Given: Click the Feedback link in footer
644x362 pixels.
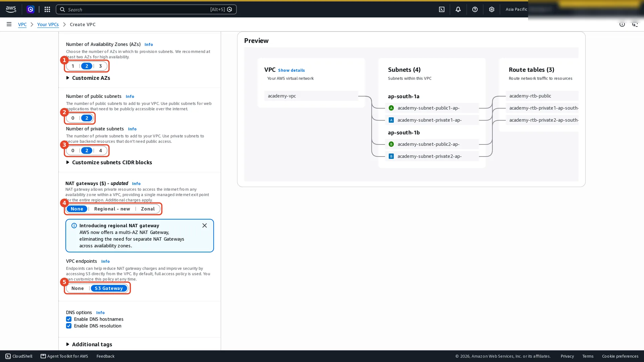Looking at the screenshot, I should click(105, 356).
